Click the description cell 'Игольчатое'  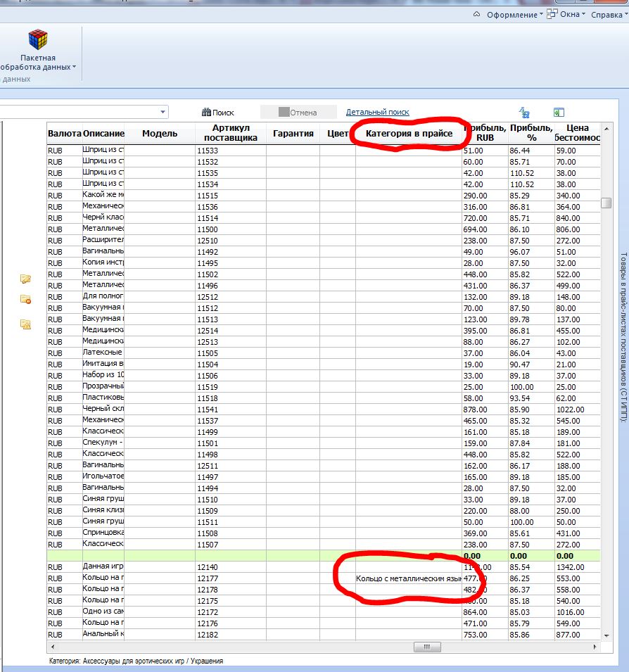103,476
